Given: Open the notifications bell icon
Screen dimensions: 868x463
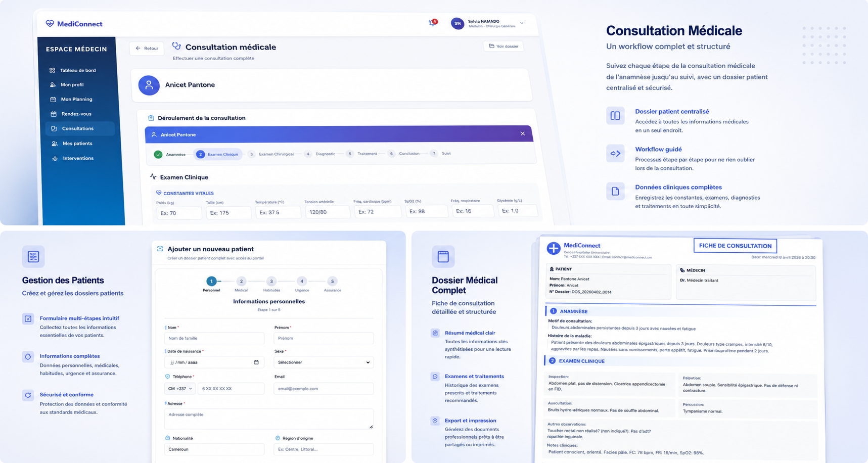Looking at the screenshot, I should click(x=433, y=23).
